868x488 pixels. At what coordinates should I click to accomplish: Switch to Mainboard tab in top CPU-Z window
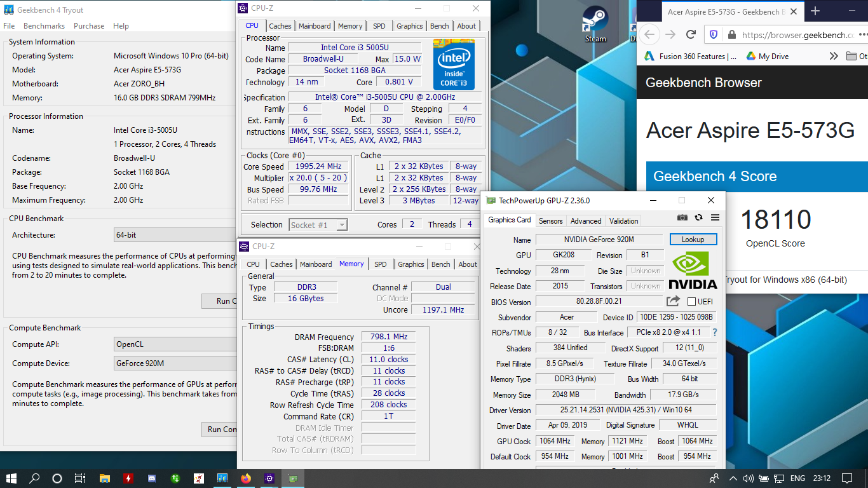tap(315, 26)
